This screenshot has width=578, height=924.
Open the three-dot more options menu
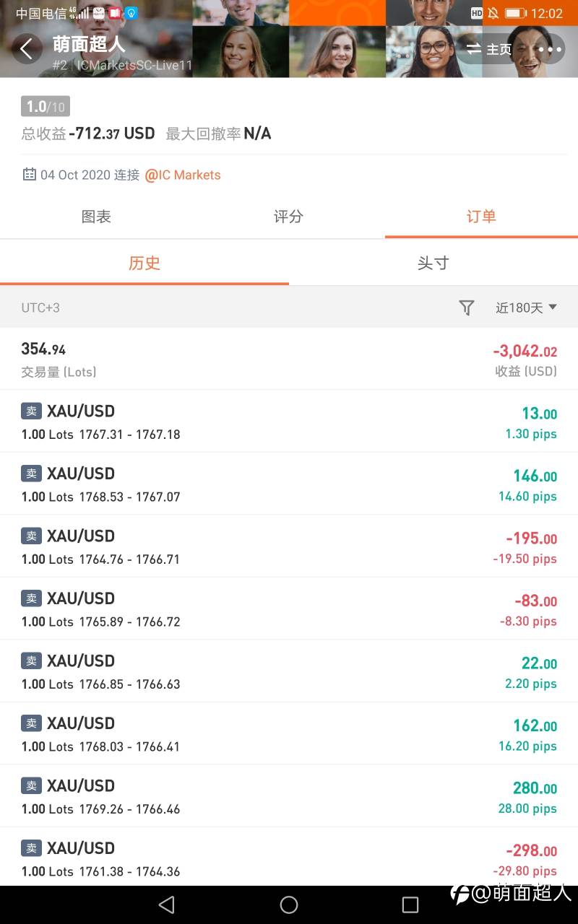[550, 49]
